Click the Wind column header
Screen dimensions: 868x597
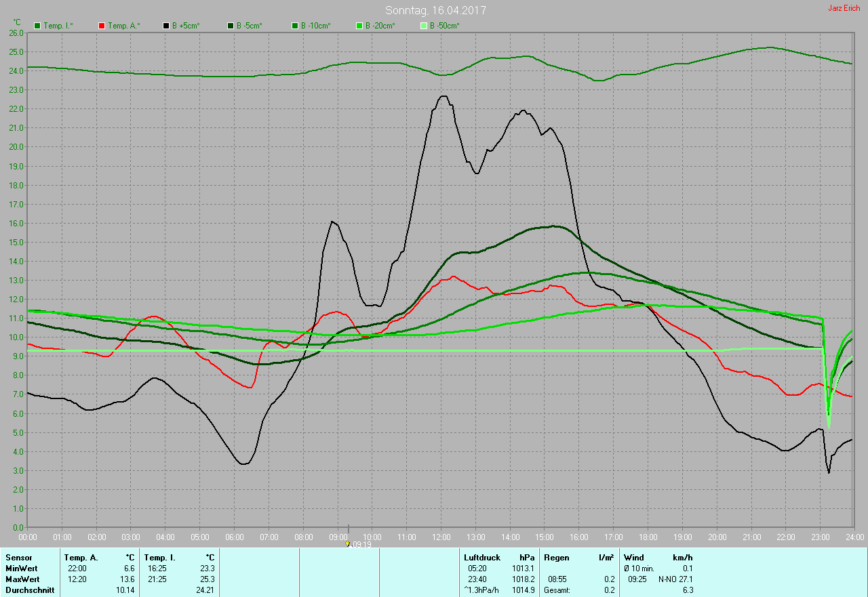click(x=634, y=558)
